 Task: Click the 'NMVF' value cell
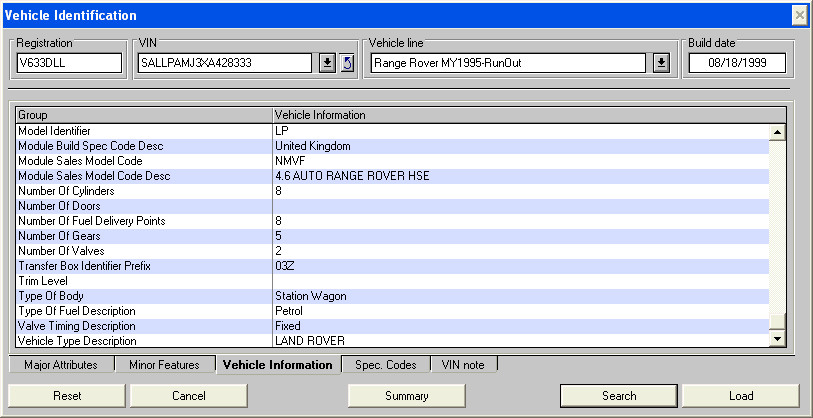point(521,161)
